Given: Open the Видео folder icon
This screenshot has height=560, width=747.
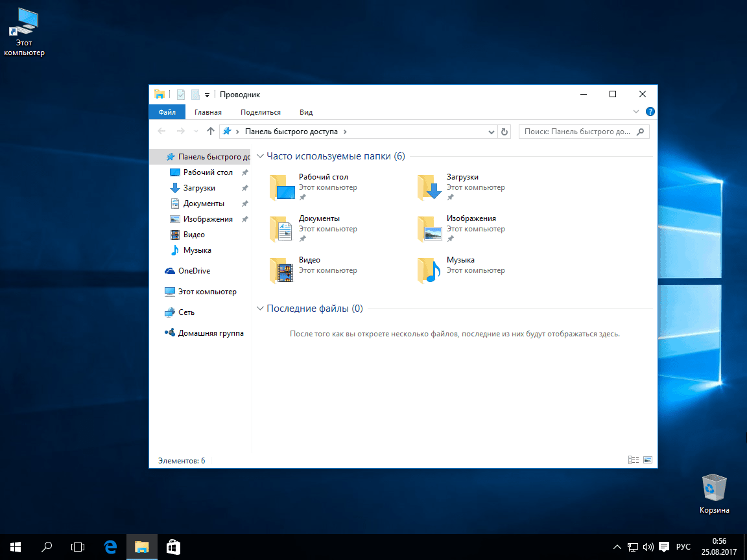Looking at the screenshot, I should [x=282, y=270].
